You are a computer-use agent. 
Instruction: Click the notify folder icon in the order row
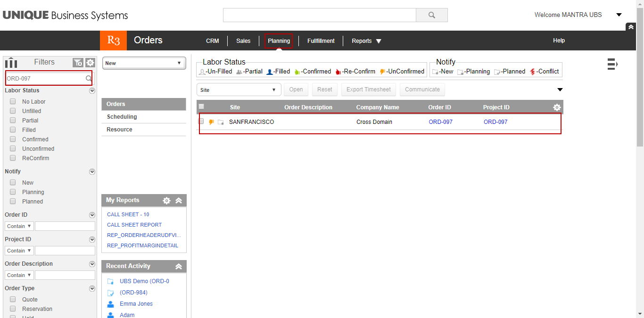click(221, 122)
